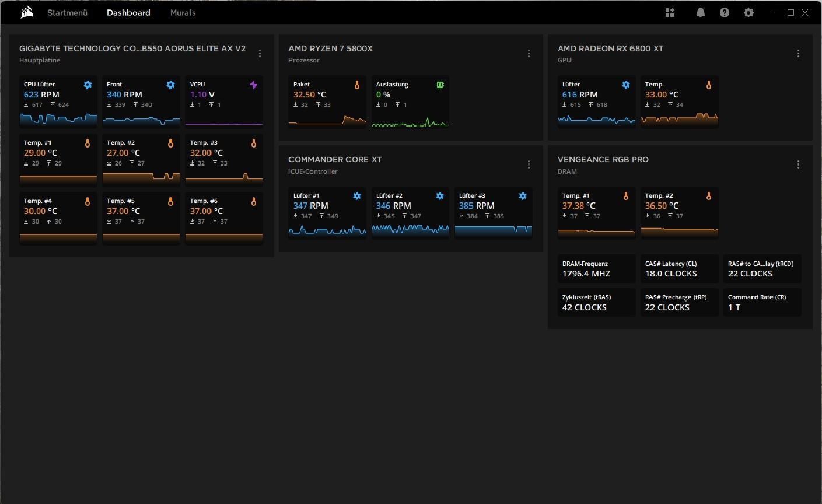
Task: Select the Front fan 340 RPM graph
Action: 141,120
